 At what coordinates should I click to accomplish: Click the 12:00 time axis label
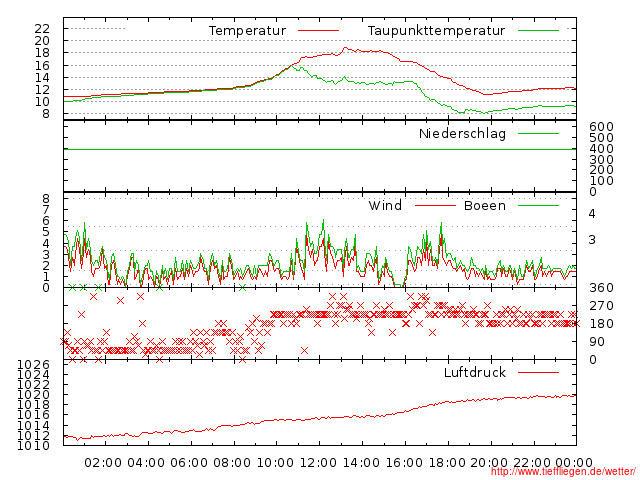pos(318,463)
